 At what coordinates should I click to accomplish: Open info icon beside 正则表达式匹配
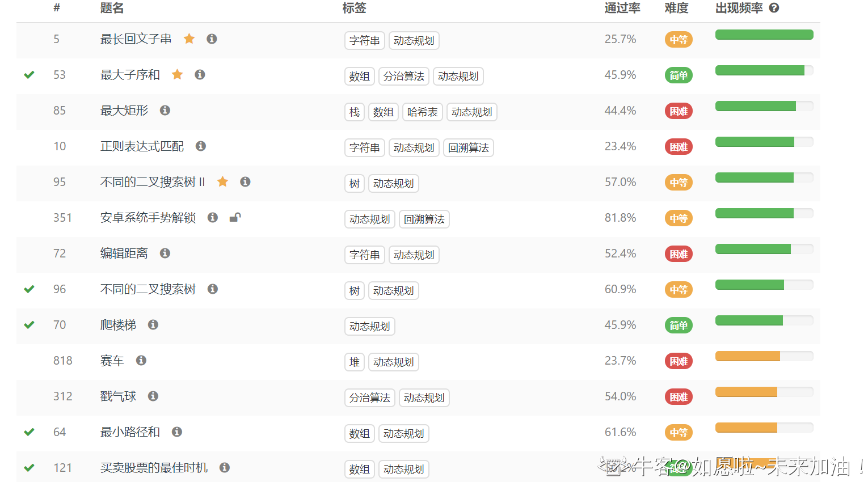click(x=201, y=146)
